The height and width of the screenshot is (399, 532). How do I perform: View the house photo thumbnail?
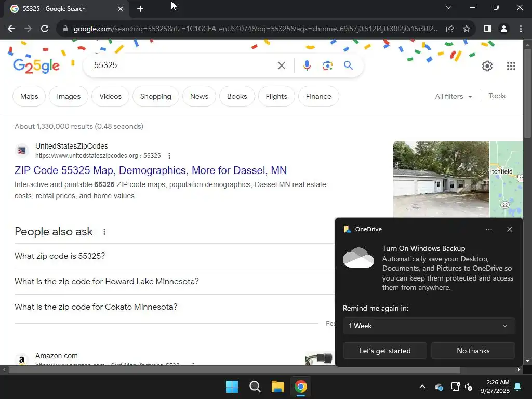pyautogui.click(x=441, y=179)
